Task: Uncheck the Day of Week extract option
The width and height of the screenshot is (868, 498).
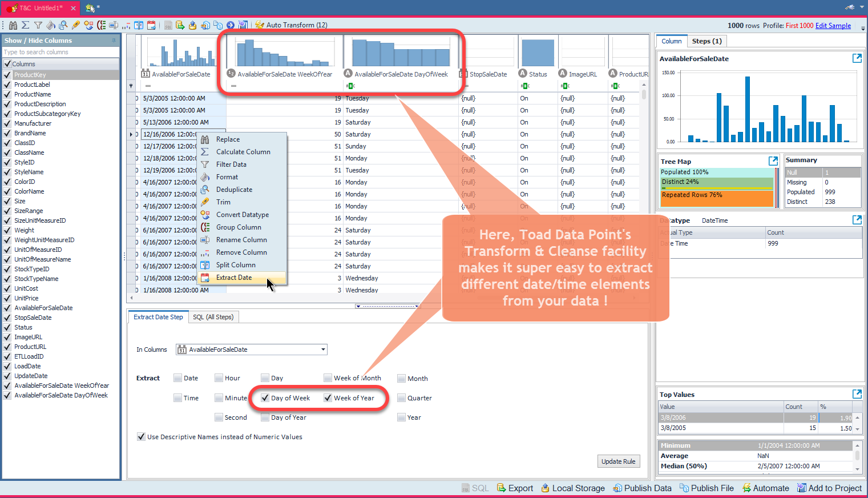Action: tap(265, 398)
